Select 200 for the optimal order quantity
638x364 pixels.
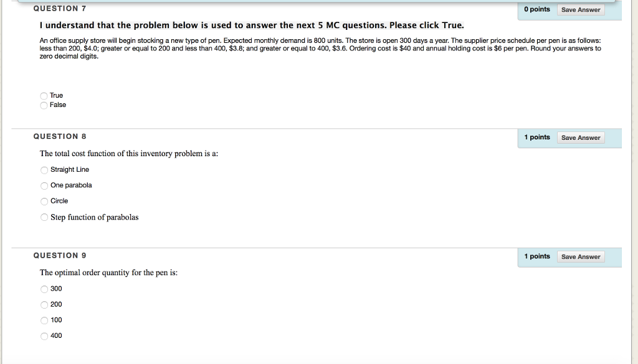(x=44, y=304)
